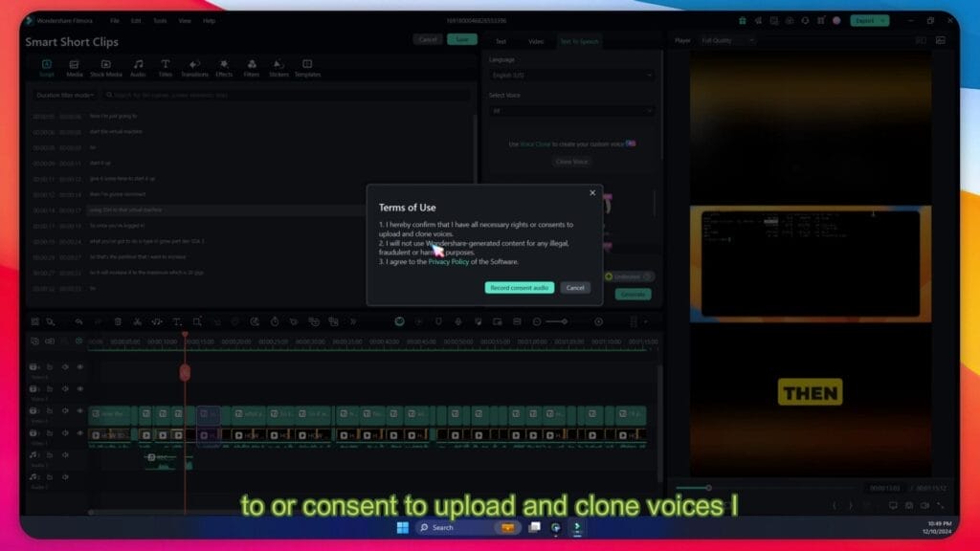Click the Record consent audio button
This screenshot has height=551, width=980.
[x=519, y=287]
